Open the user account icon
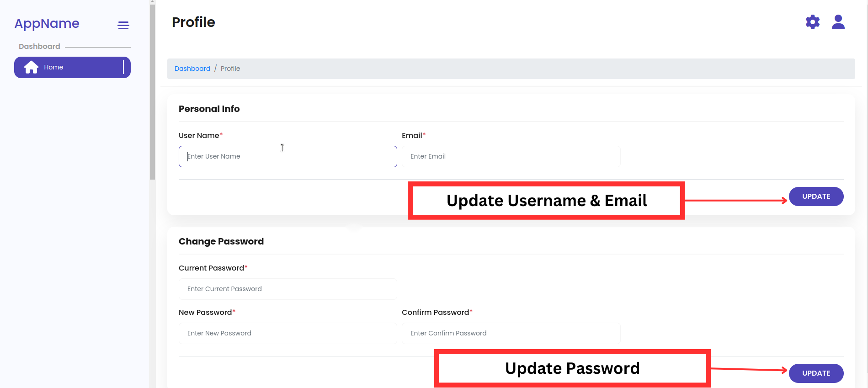This screenshot has width=868, height=388. click(838, 22)
